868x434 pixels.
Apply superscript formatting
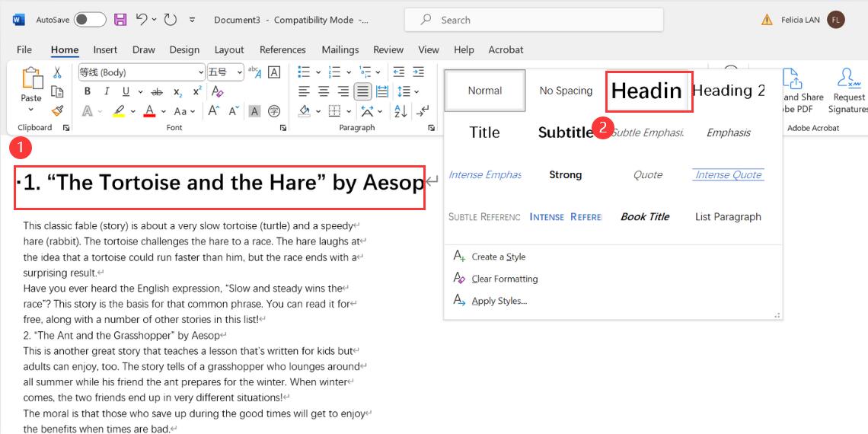click(x=197, y=91)
